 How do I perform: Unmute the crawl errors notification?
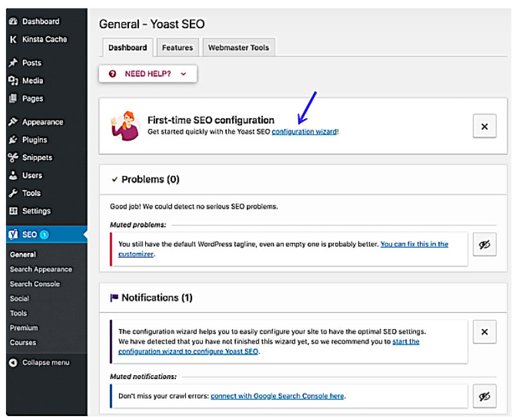point(484,397)
